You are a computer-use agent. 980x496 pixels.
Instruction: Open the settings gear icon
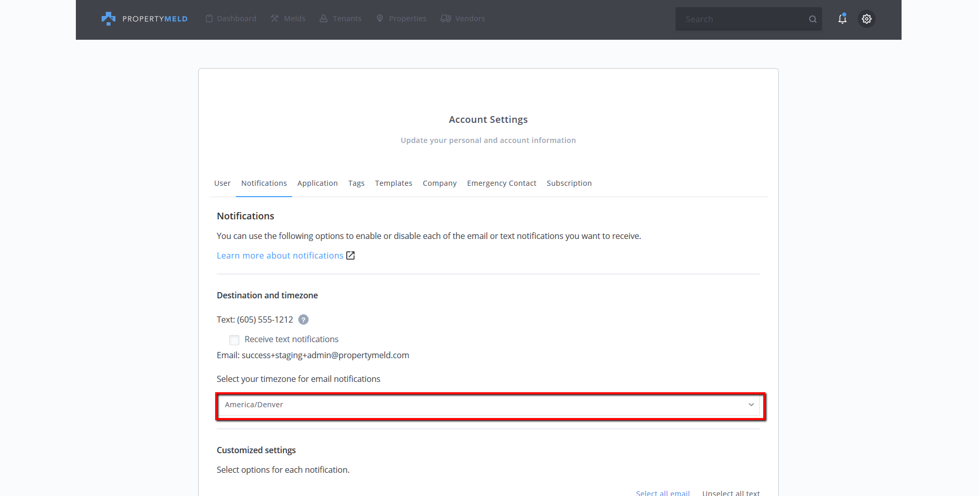pos(867,19)
